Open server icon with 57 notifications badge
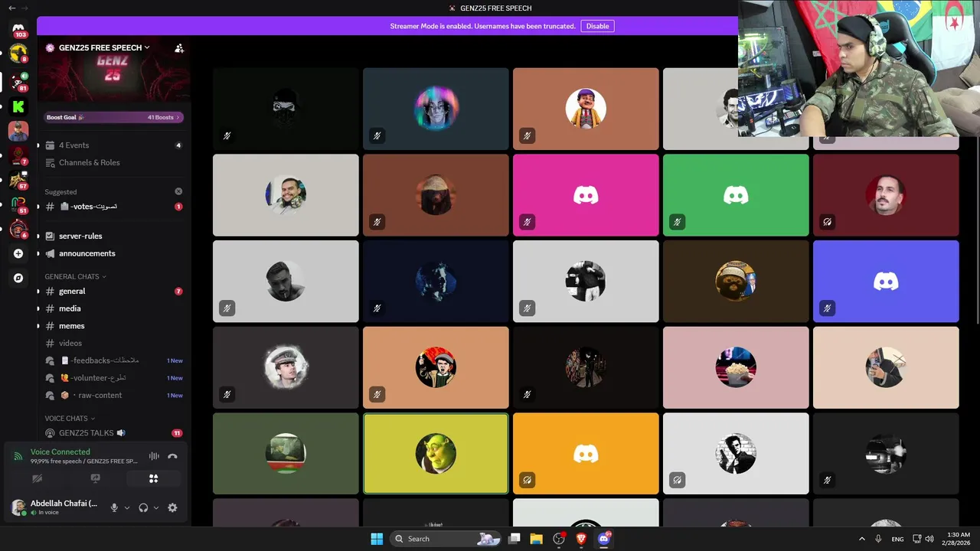Image resolution: width=980 pixels, height=551 pixels. click(18, 181)
